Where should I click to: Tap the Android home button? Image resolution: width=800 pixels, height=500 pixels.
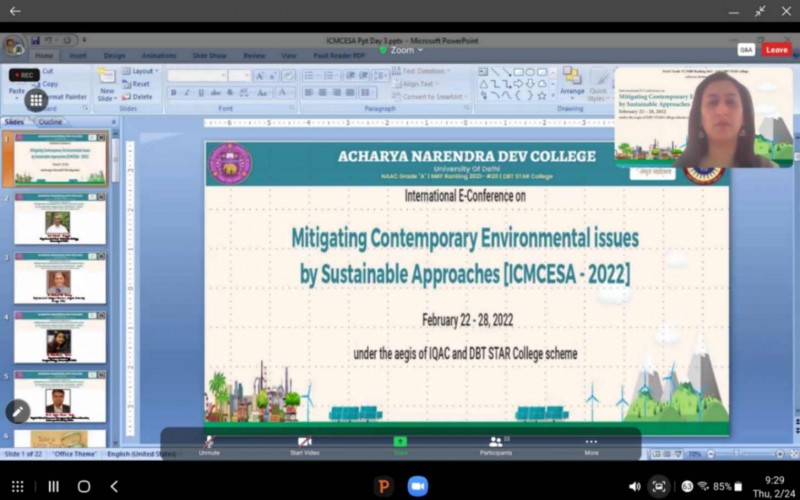tap(84, 486)
